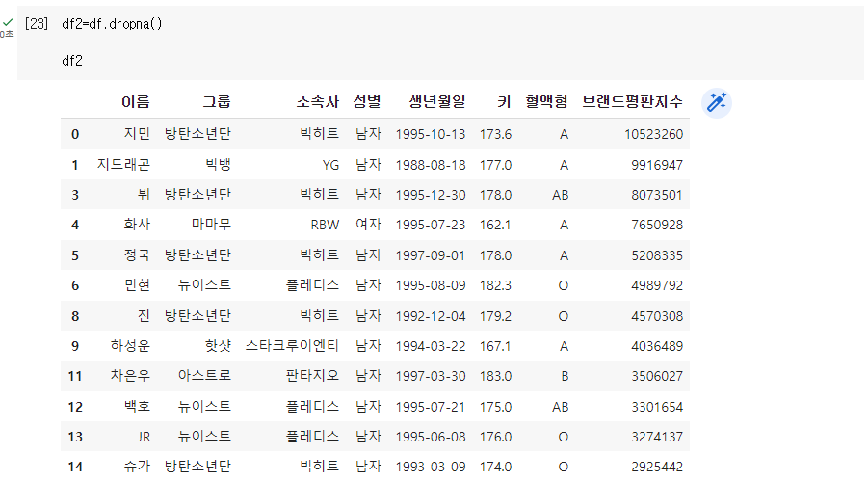Screen dimensions: 868x481
Task: Click the name cell 민현
Action: click(137, 285)
